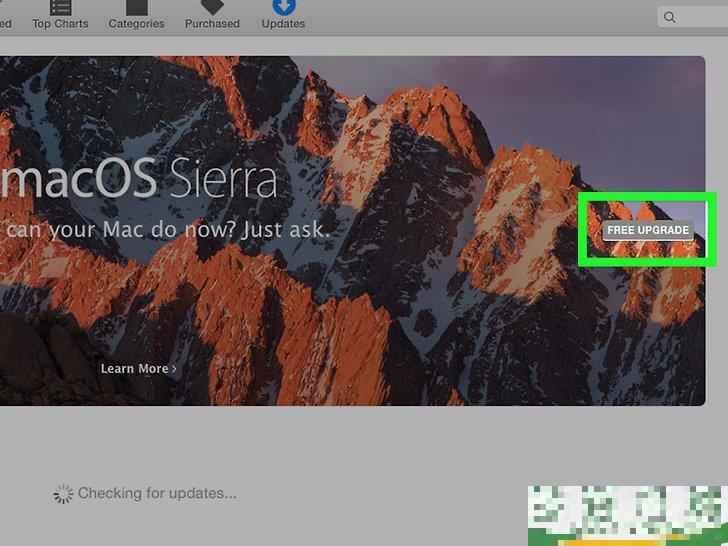Select the Purchased tab label
The image size is (728, 546).
212,24
